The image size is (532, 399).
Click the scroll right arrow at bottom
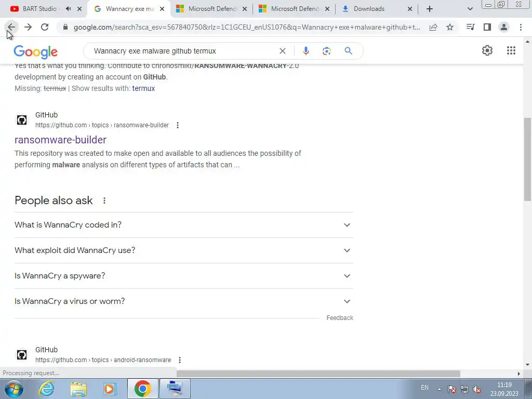coord(518,374)
